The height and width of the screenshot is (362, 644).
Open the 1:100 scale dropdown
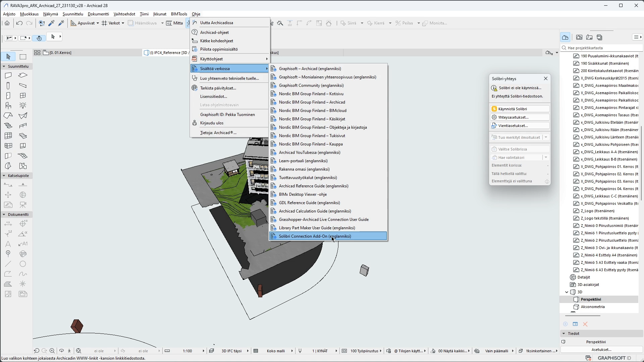(204, 351)
